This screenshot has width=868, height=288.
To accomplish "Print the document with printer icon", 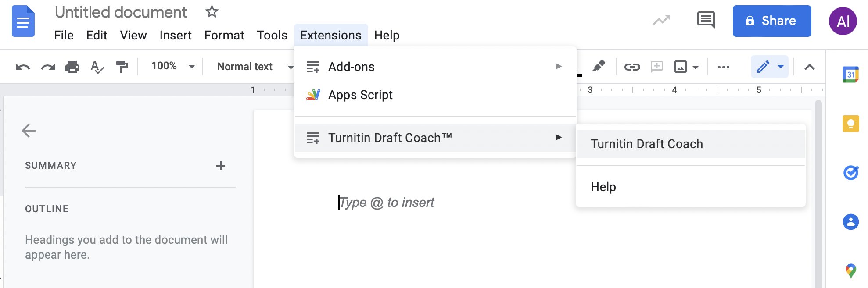I will tap(72, 67).
